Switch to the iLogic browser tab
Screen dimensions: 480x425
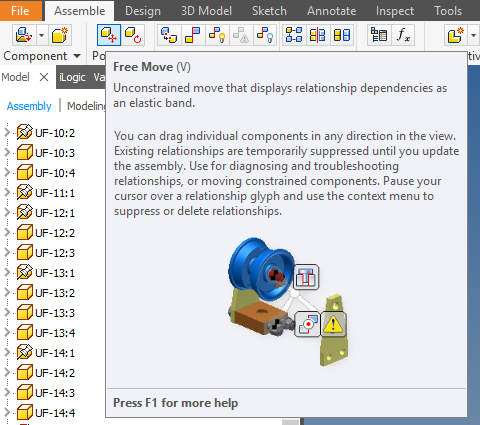72,77
